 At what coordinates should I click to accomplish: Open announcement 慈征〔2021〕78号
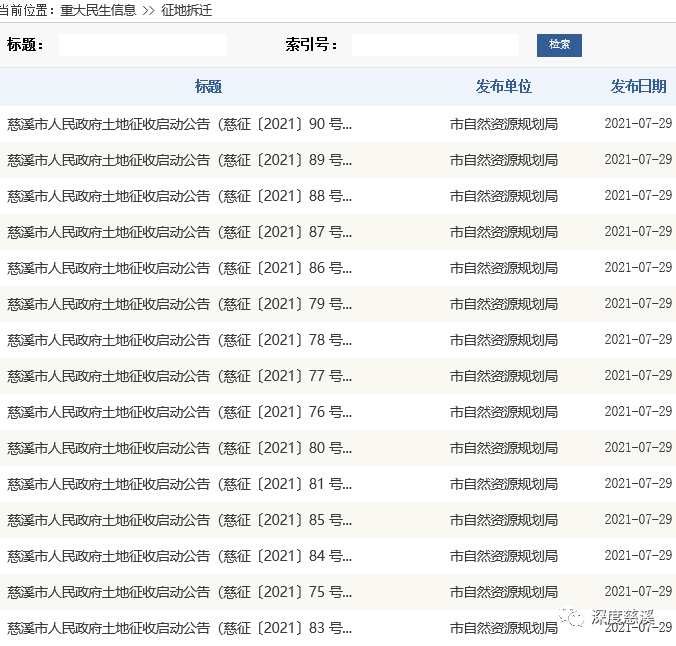coord(179,340)
